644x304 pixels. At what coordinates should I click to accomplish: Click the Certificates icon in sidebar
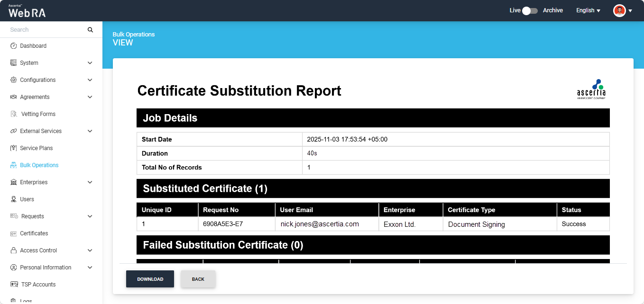[13, 233]
